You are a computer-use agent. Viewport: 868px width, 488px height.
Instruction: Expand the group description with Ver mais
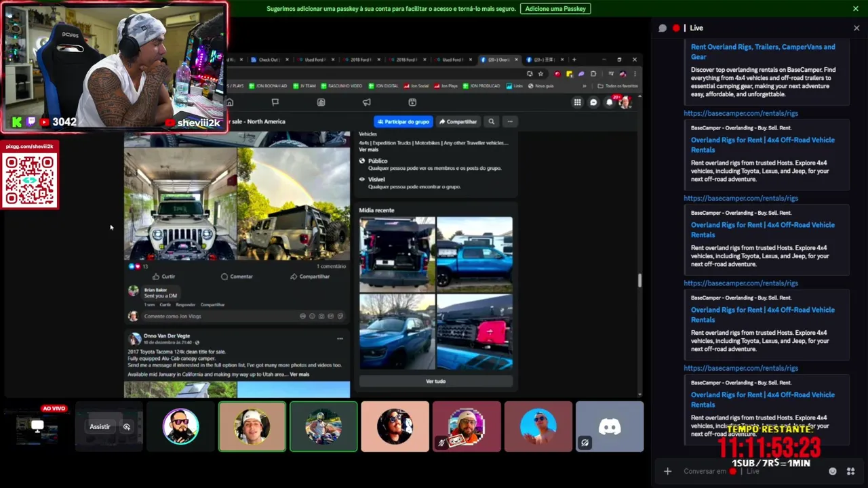[x=368, y=149]
